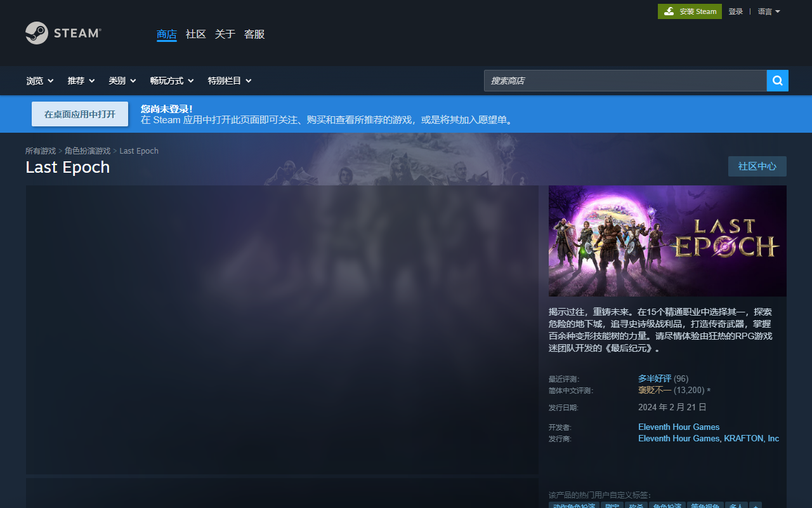Follow the 角色扮演游戏 breadcrumb link
Viewport: 812px width, 508px height.
88,151
